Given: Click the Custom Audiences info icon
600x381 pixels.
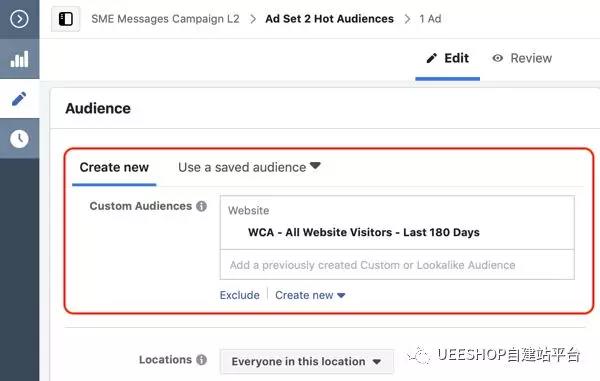Looking at the screenshot, I should point(201,206).
